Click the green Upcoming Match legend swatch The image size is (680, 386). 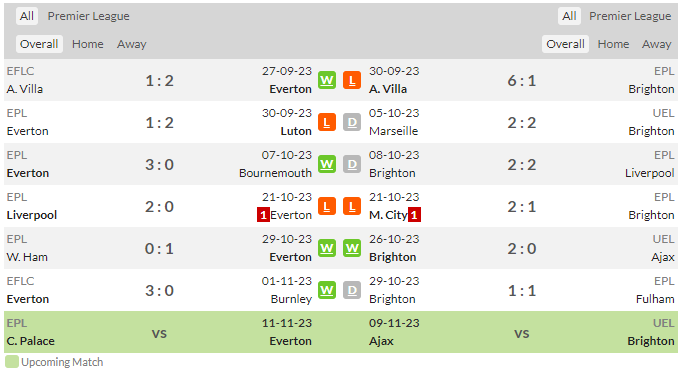12,362
